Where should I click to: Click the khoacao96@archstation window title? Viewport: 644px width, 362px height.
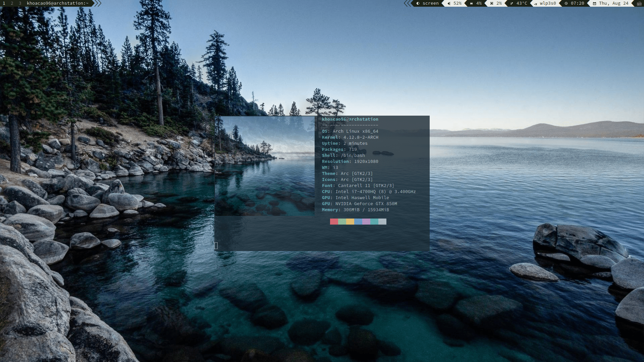[58, 3]
